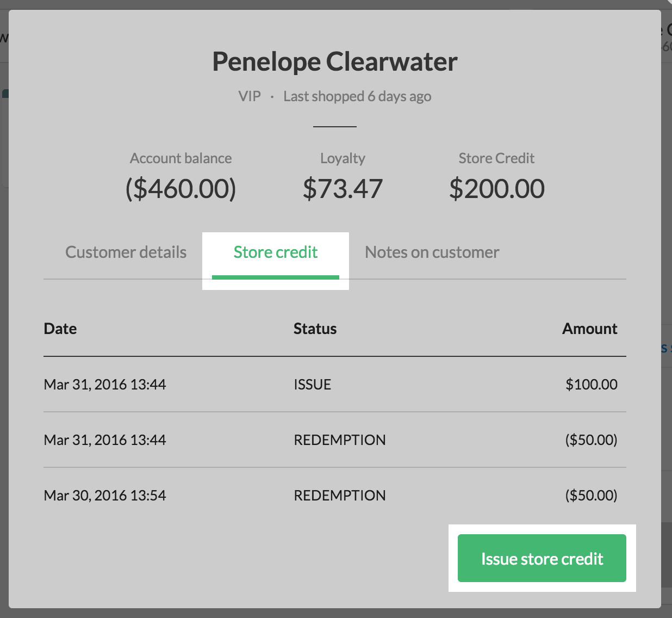Select the Store credit tab
Viewport: 672px width, 618px height.
click(x=276, y=252)
